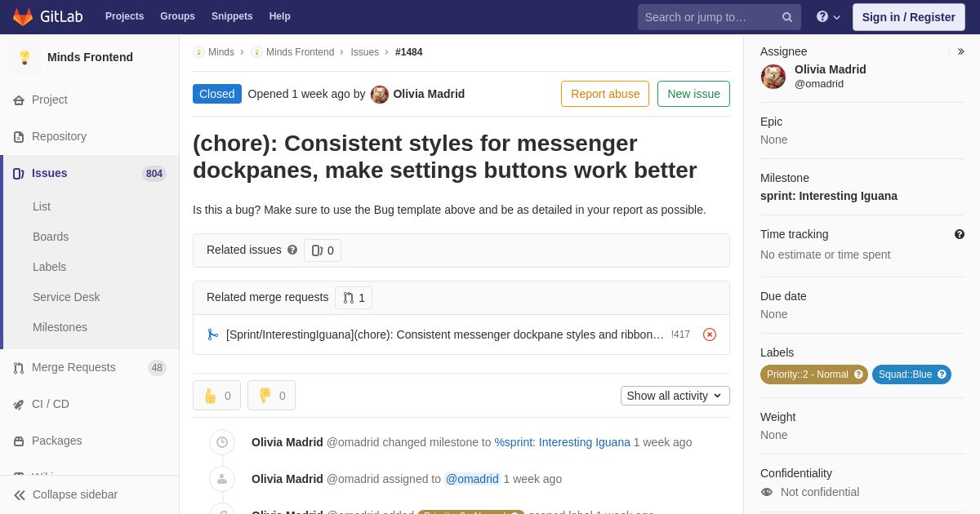Click the Time tracking help icon

coord(960,234)
